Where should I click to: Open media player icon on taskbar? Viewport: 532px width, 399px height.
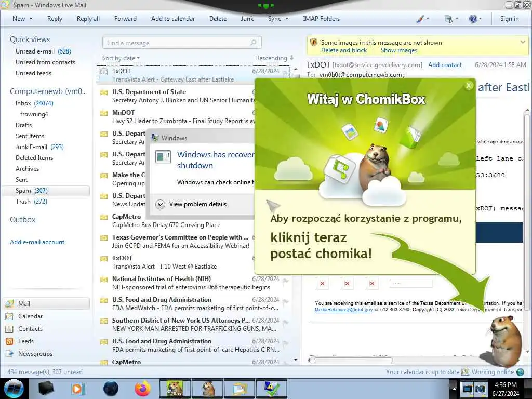pyautogui.click(x=78, y=389)
